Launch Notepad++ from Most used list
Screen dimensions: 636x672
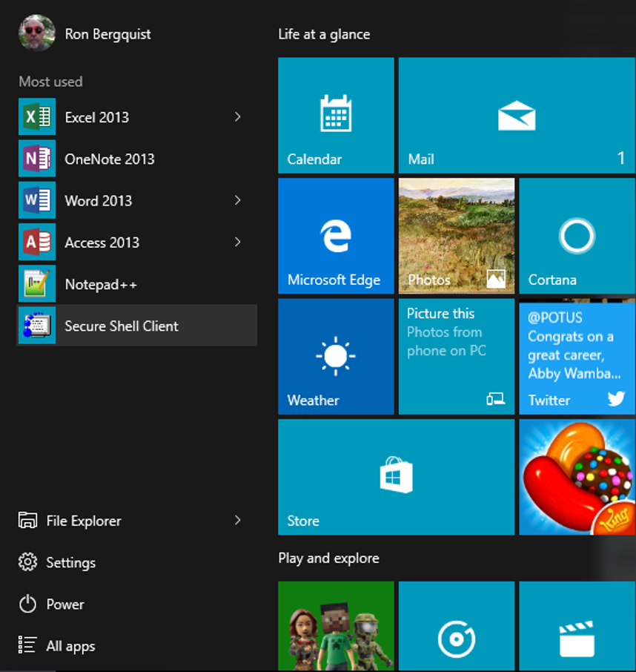tap(100, 284)
